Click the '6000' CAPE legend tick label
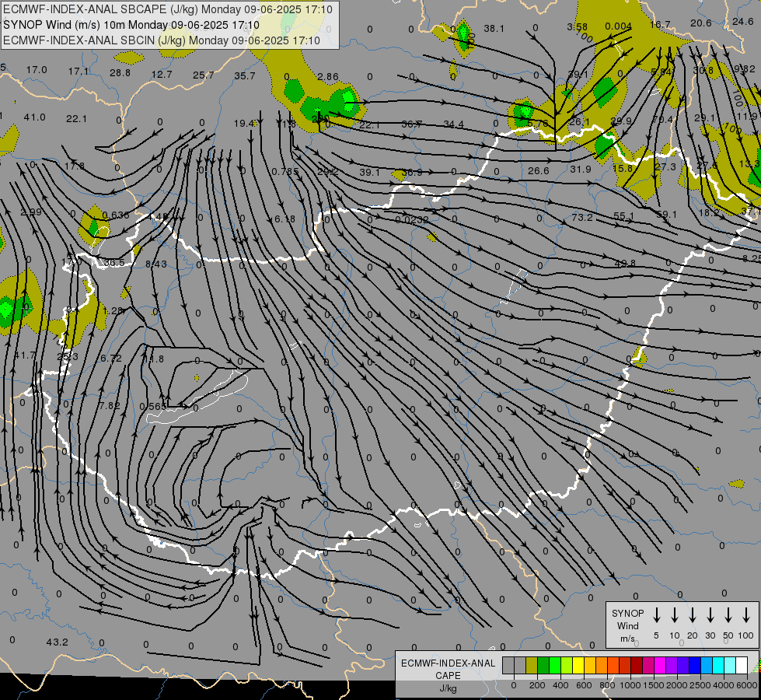The height and width of the screenshot is (700, 761). click(x=748, y=685)
